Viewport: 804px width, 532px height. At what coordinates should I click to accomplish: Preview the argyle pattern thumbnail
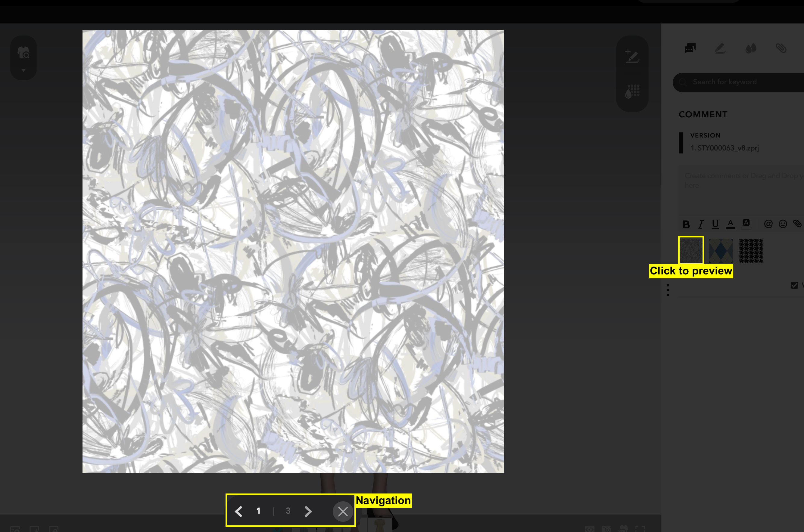(x=721, y=251)
